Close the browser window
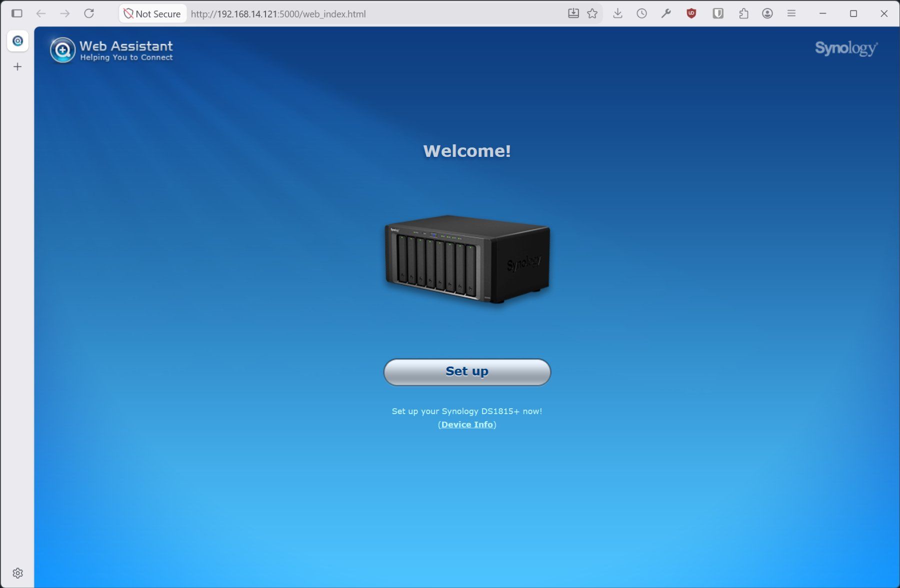Viewport: 900px width, 588px height. click(x=884, y=13)
